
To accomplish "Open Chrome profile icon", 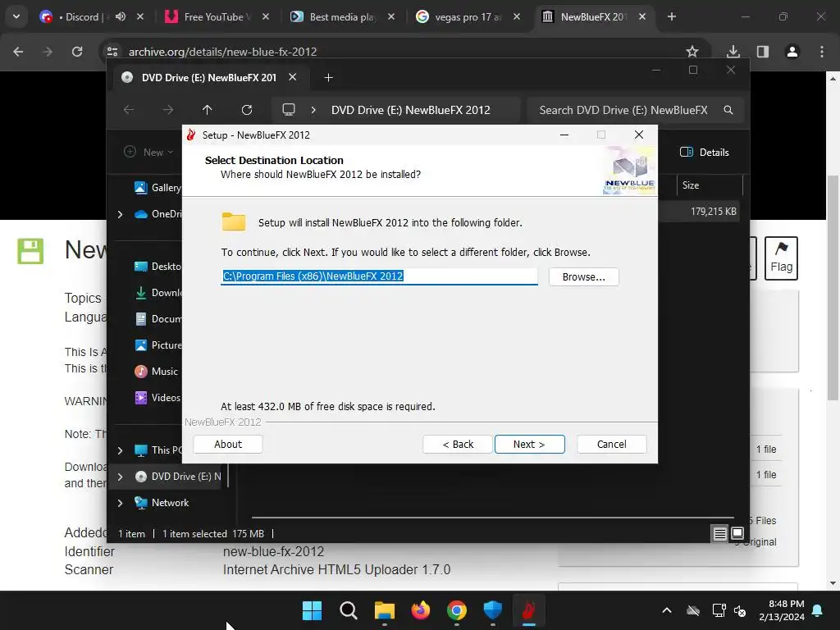I will (792, 52).
